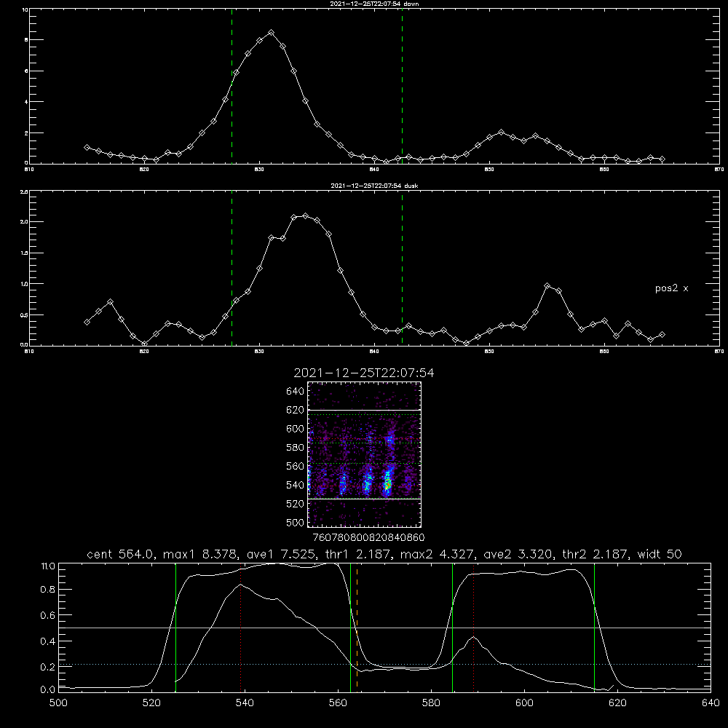
Task: Click bottom plot x-axis label '500'
Action: point(58,703)
